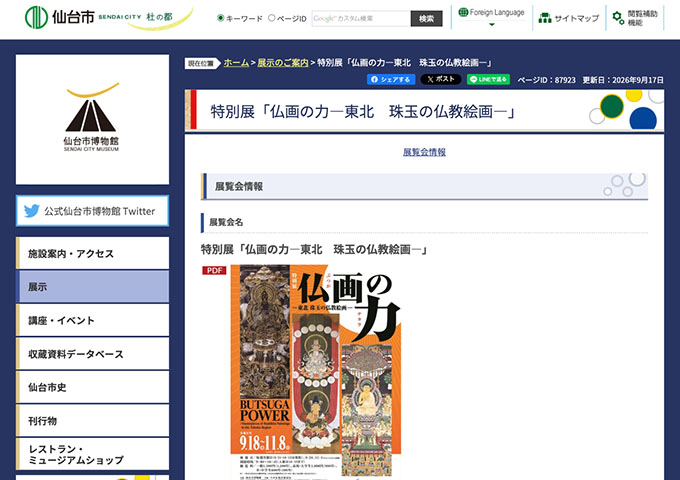Click the 検索 search button

point(426,19)
